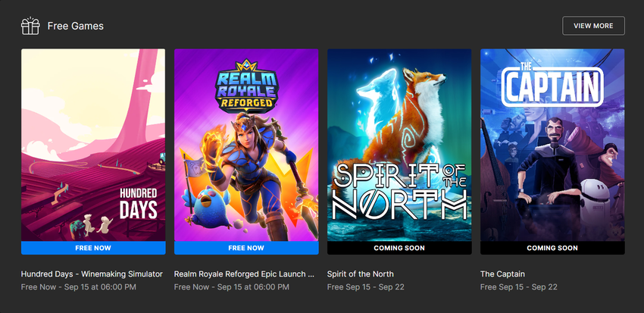Open the Realm Royale Reforged Epic Launch title link

[245, 274]
